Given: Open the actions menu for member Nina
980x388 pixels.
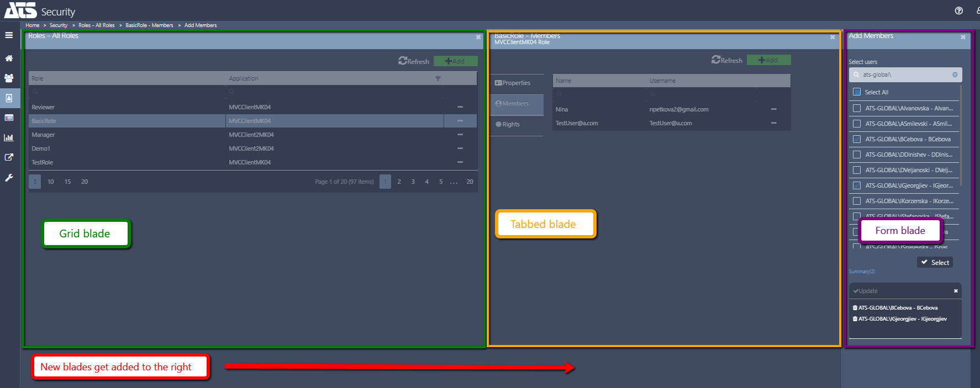Looking at the screenshot, I should (x=773, y=109).
